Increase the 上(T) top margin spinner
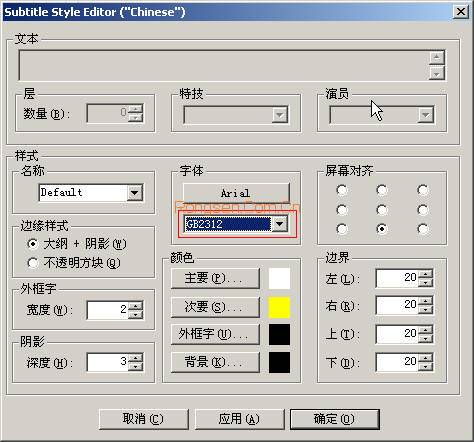 pos(425,330)
